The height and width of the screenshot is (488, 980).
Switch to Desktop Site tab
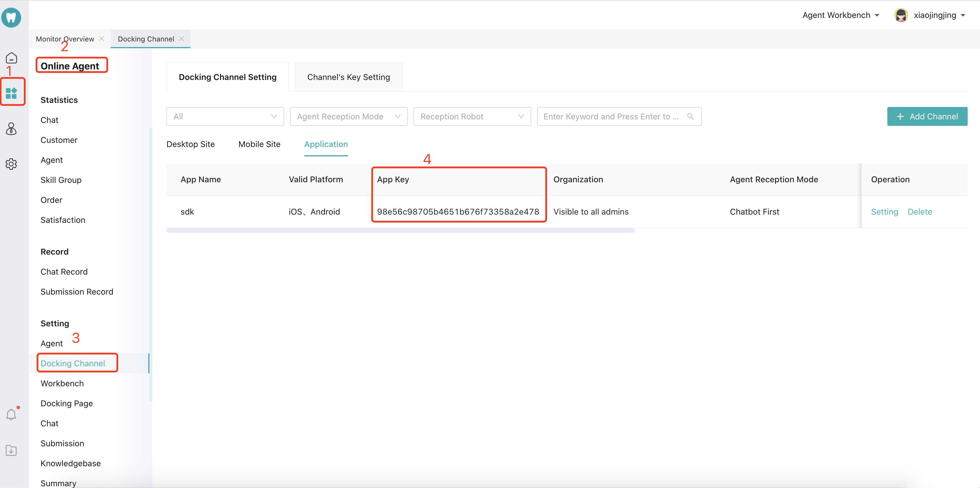click(x=191, y=144)
